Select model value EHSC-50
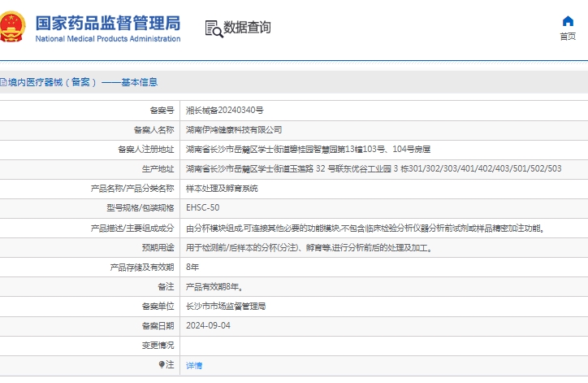Image resolution: width=588 pixels, height=383 pixels. tap(203, 208)
